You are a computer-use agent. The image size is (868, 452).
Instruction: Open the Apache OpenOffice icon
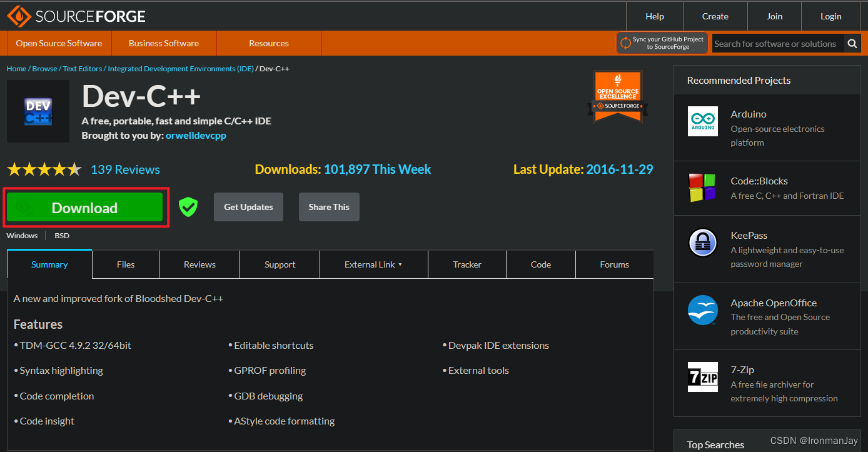703,310
